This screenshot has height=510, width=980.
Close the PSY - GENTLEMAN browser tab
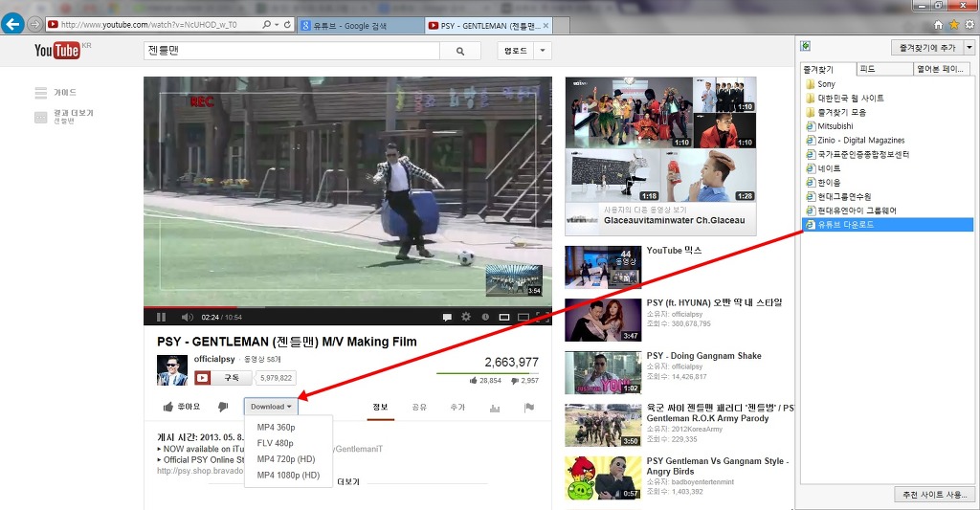[x=546, y=26]
